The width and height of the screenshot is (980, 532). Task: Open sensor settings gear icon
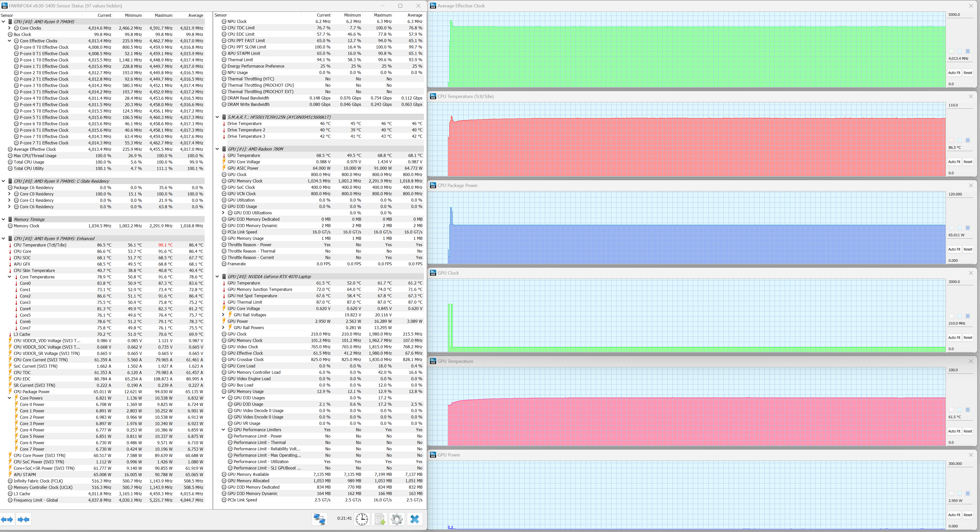pyautogui.click(x=396, y=519)
